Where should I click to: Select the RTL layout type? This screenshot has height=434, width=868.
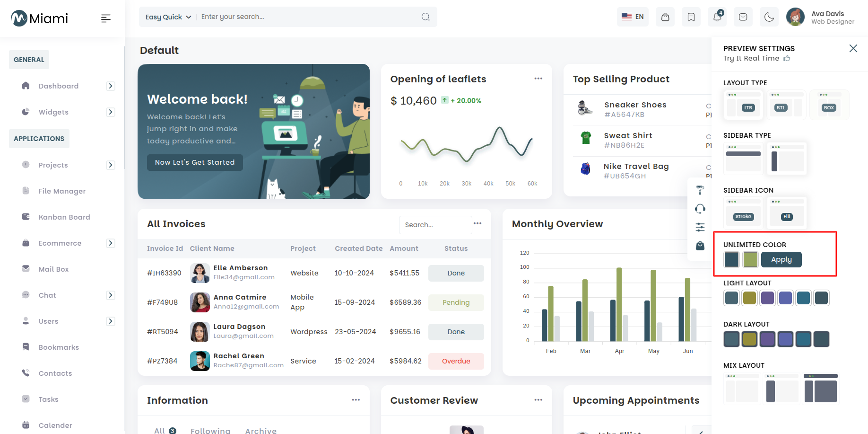pos(787,105)
